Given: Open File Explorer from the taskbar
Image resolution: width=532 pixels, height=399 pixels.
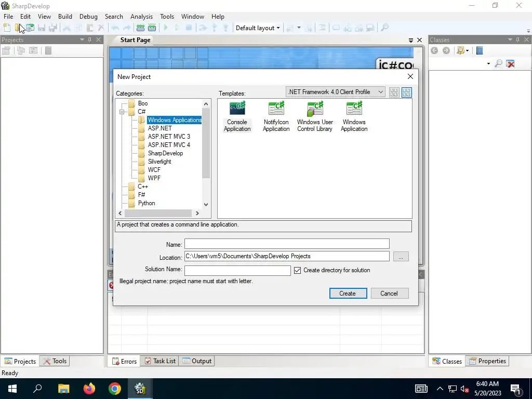Looking at the screenshot, I should point(63,389).
